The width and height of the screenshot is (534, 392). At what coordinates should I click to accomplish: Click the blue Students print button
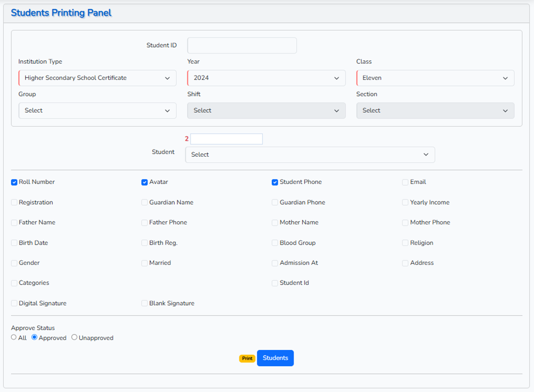(275, 358)
